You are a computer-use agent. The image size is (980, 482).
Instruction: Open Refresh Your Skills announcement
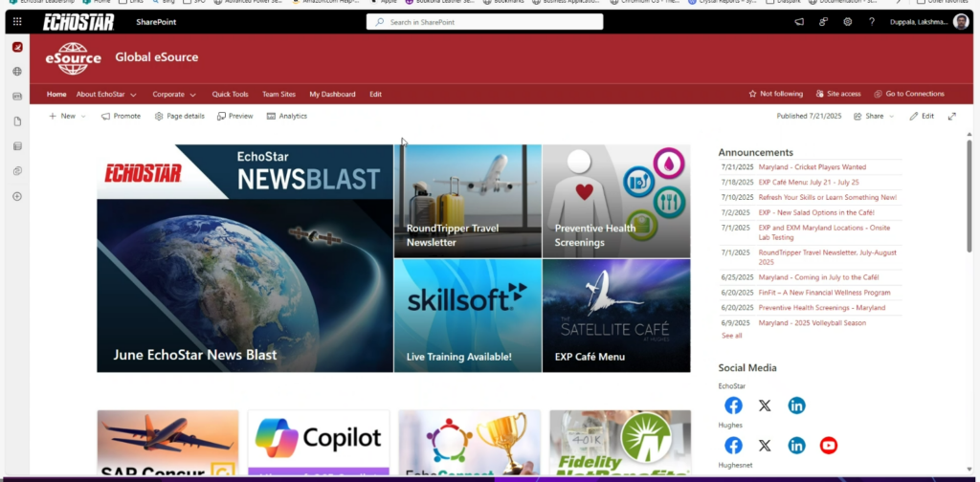pos(828,197)
